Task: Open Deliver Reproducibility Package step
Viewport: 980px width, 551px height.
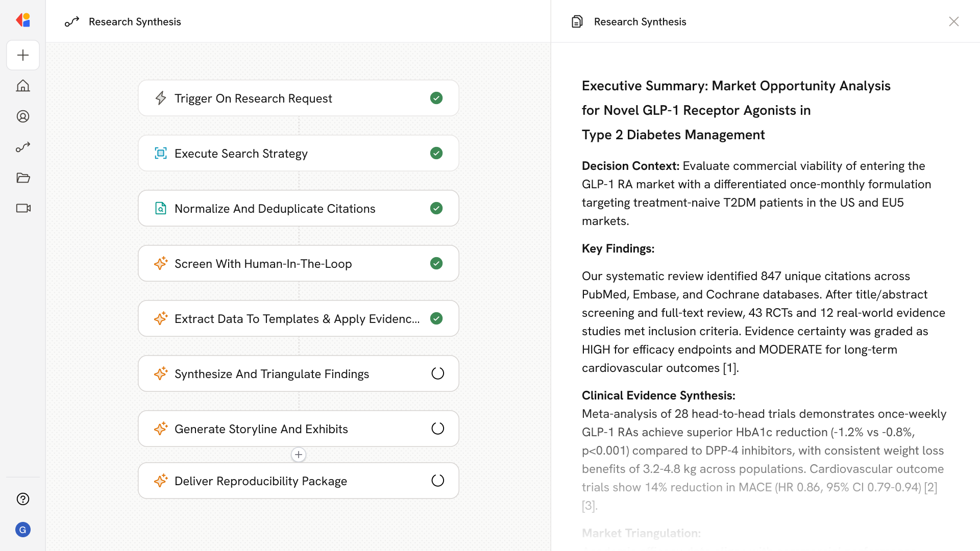Action: coord(261,481)
